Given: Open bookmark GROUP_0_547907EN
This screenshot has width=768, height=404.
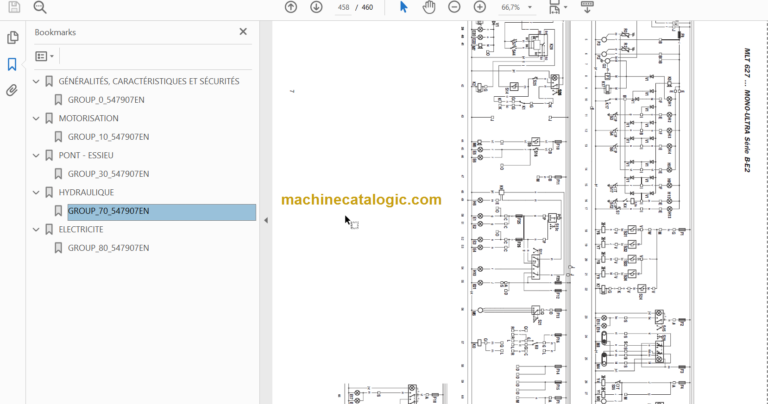Looking at the screenshot, I should tap(106, 100).
